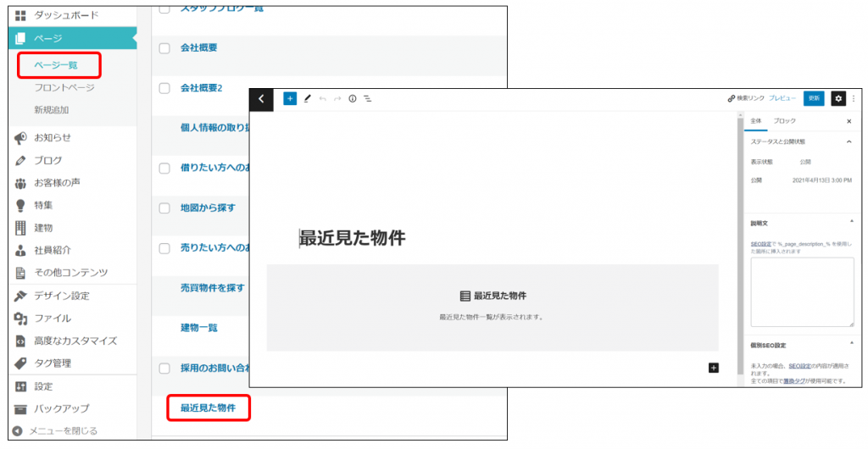
Task: Check the box beside 会社概要
Action: (165, 48)
